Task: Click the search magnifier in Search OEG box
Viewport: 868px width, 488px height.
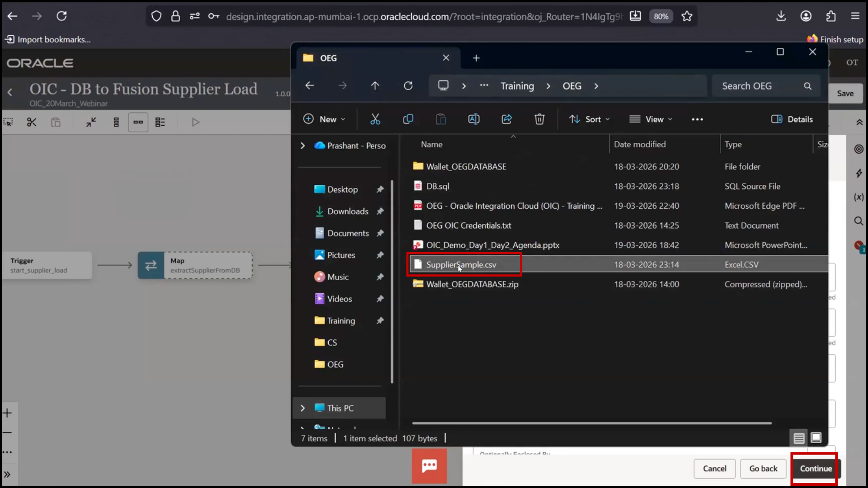Action: 807,86
